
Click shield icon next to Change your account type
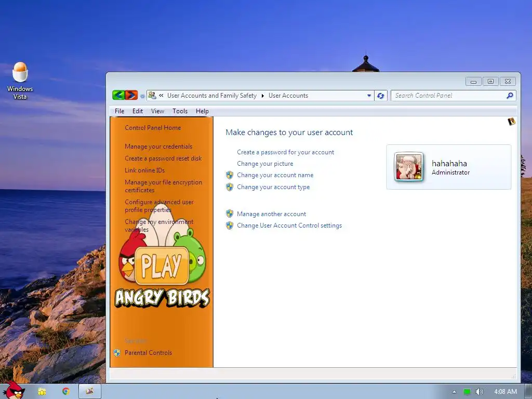230,187
